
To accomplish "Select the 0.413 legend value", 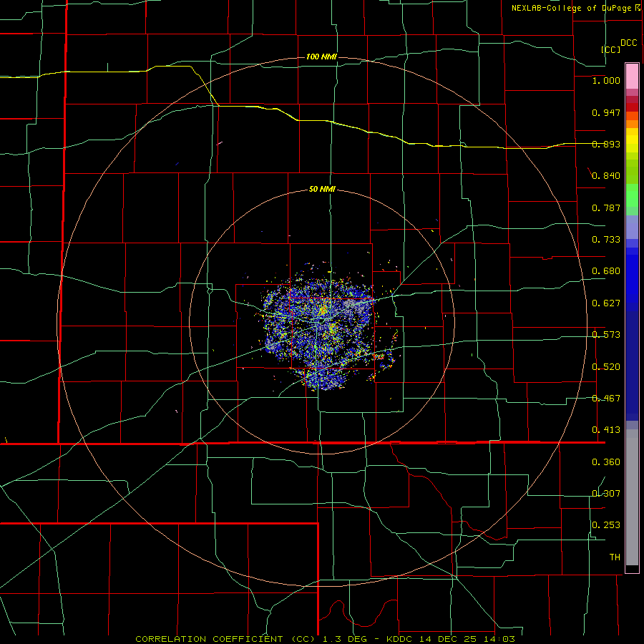I will coord(606,430).
